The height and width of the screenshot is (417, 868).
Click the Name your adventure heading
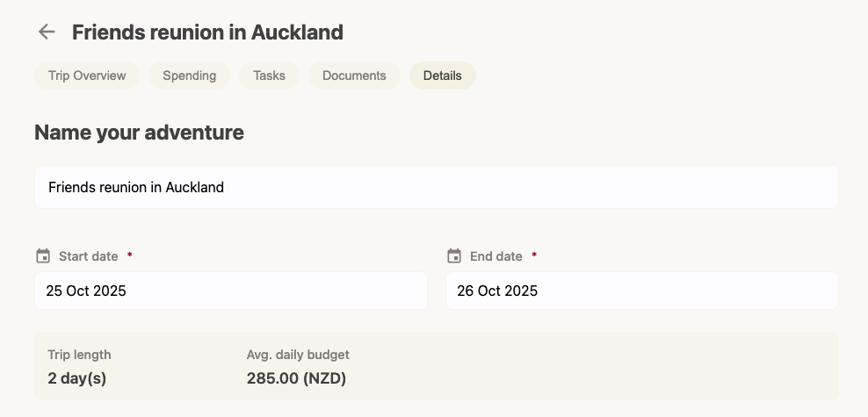coord(139,133)
